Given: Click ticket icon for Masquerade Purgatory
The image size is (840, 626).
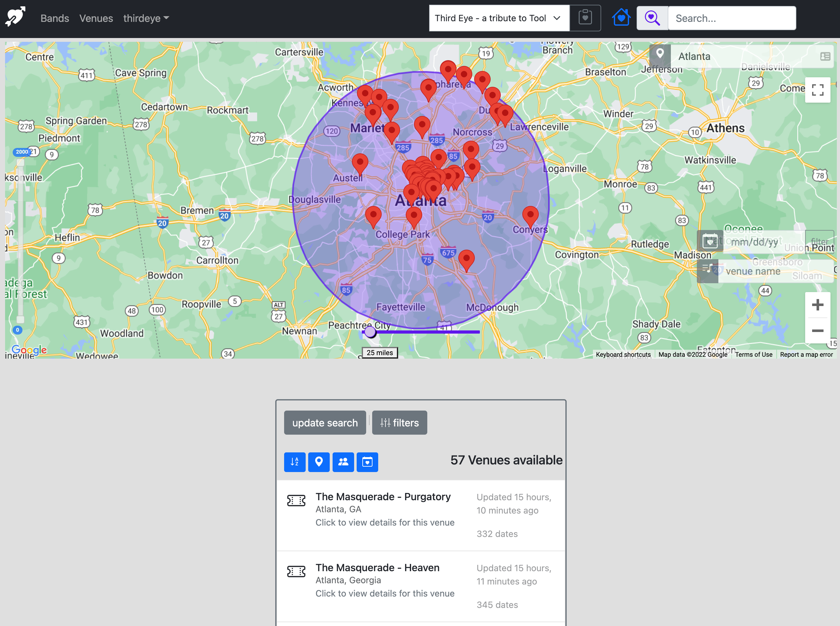Looking at the screenshot, I should [x=296, y=500].
